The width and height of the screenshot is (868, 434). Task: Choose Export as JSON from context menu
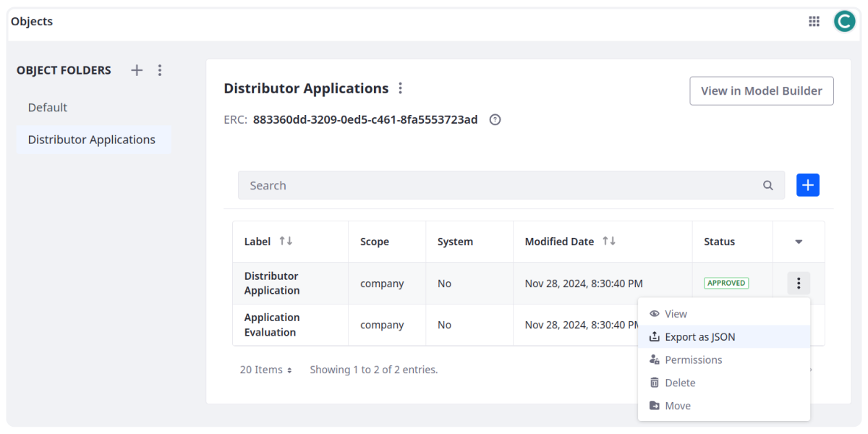pos(699,336)
